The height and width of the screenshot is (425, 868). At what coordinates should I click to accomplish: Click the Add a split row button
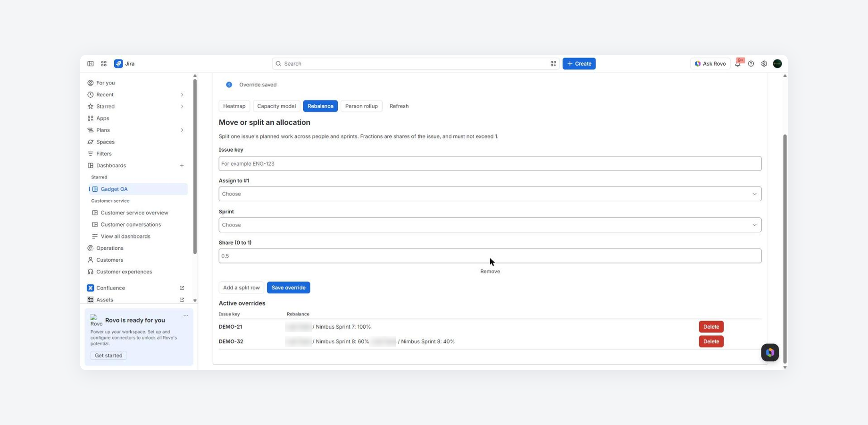pos(241,288)
